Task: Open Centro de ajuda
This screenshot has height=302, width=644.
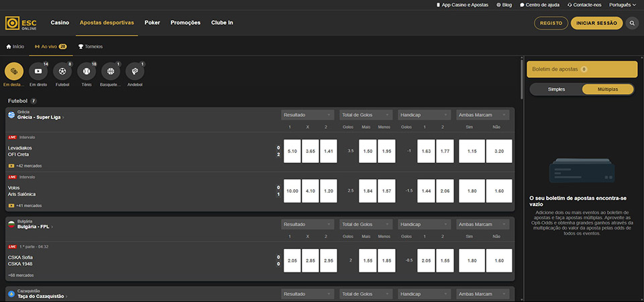Action: pyautogui.click(x=539, y=5)
